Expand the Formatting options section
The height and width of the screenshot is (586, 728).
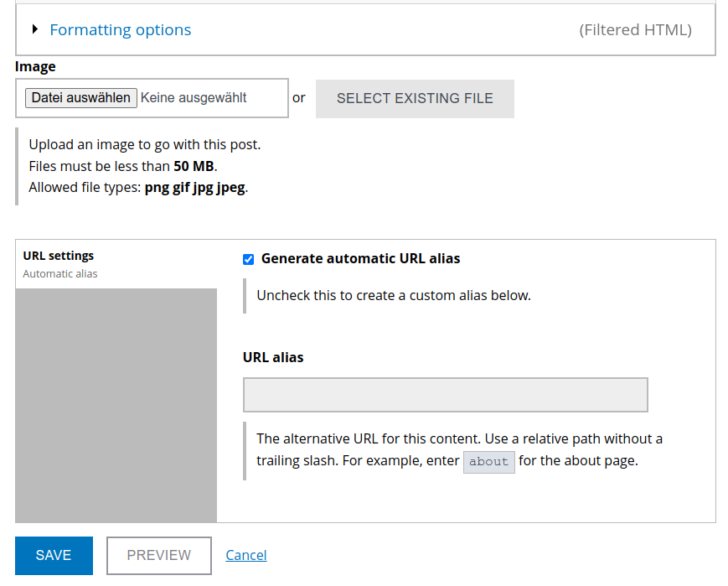pos(120,29)
